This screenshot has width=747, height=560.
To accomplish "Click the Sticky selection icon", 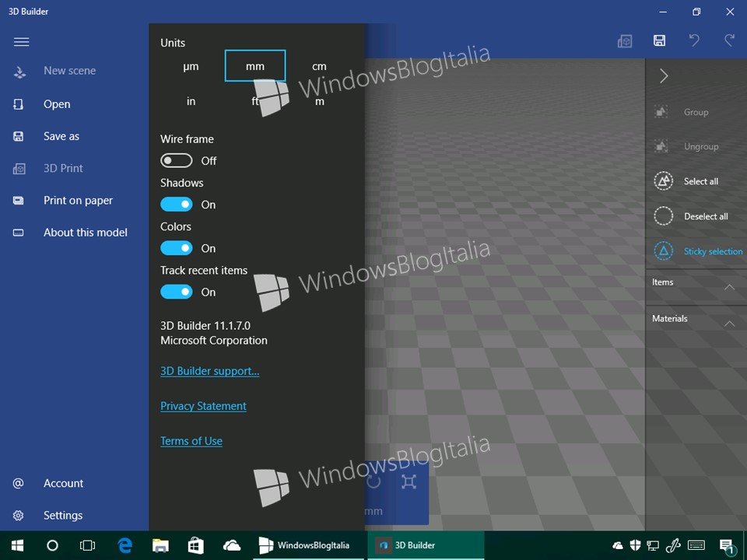I will 663,251.
